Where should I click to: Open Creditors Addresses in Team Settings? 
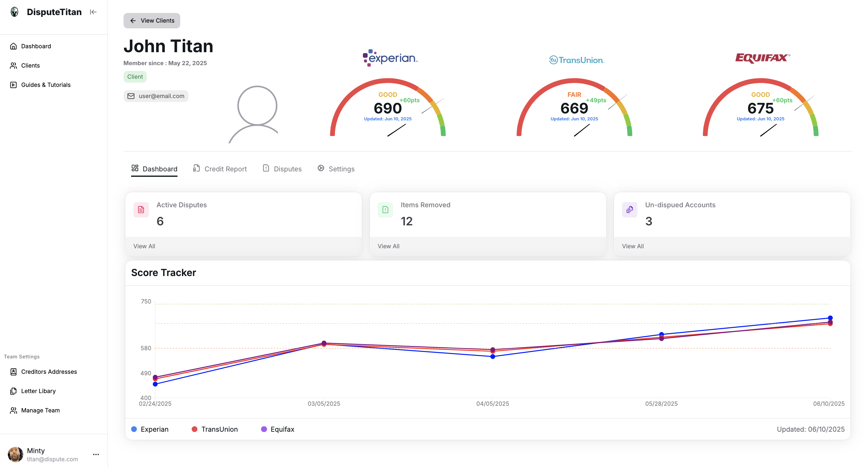point(54,372)
